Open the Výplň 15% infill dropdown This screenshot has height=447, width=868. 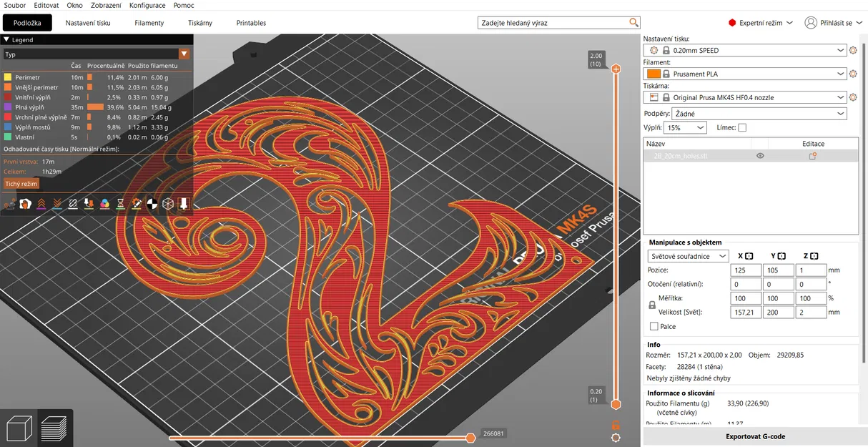685,128
